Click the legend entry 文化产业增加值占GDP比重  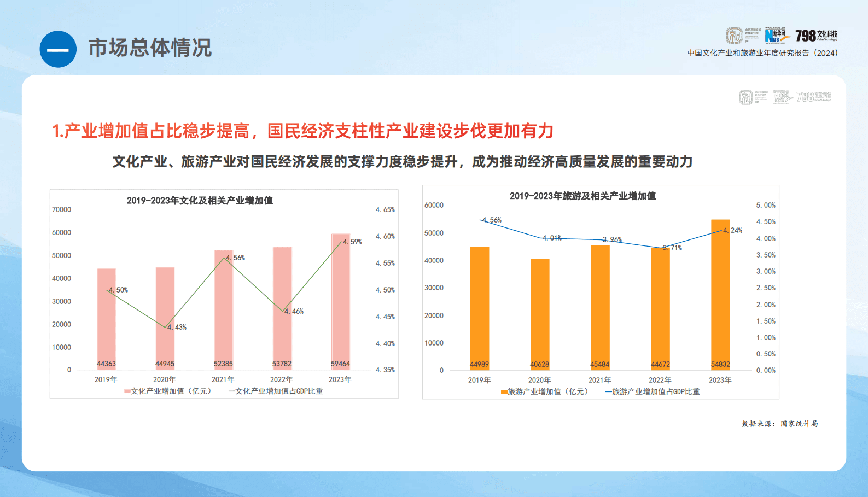click(x=276, y=391)
